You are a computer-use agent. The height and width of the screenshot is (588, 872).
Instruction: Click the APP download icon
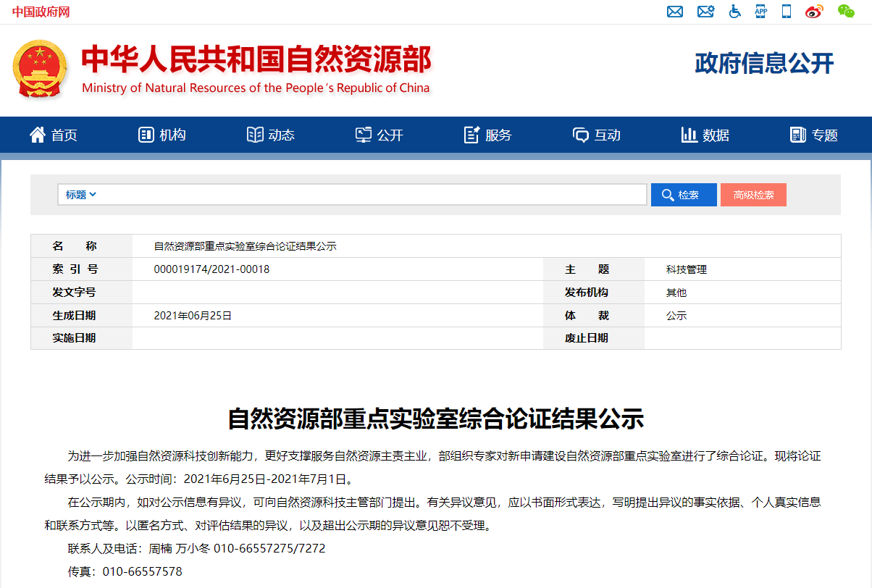(x=760, y=12)
